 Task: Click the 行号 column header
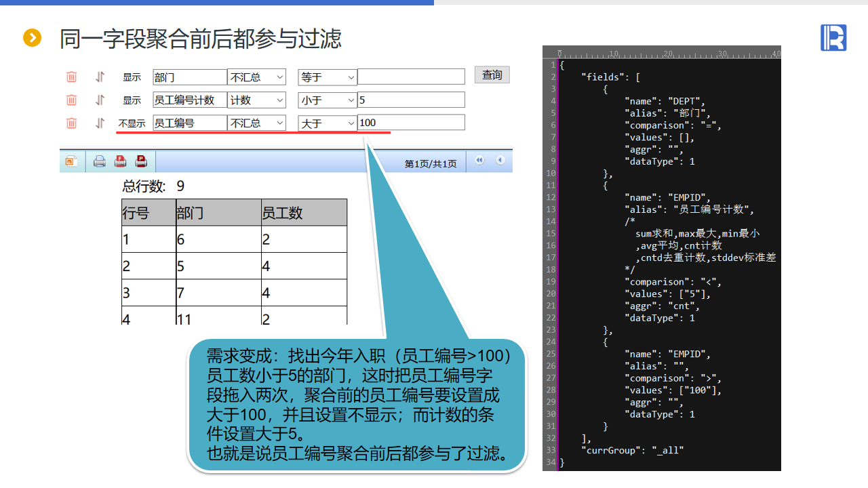[x=149, y=213]
